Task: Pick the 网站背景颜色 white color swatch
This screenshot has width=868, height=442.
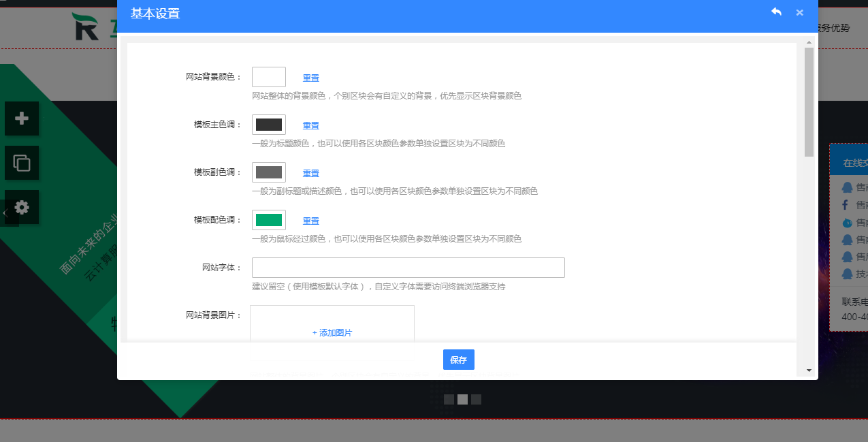Action: click(x=269, y=77)
